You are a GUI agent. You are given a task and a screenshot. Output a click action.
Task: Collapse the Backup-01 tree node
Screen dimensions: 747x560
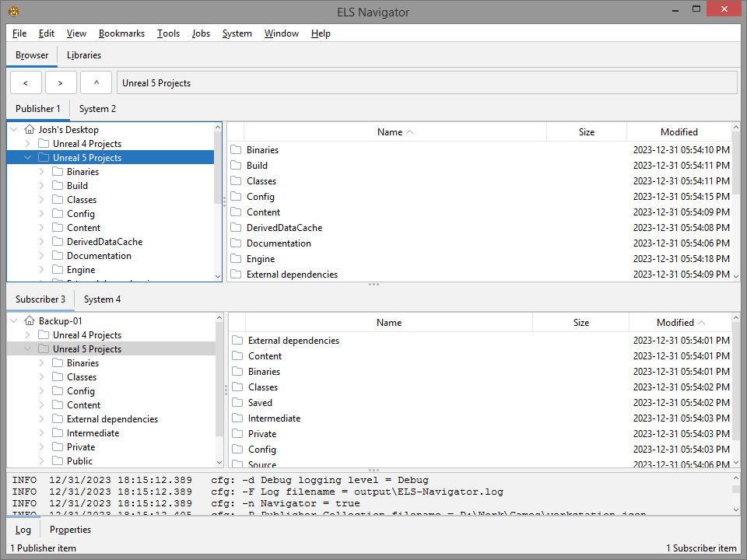click(x=14, y=321)
